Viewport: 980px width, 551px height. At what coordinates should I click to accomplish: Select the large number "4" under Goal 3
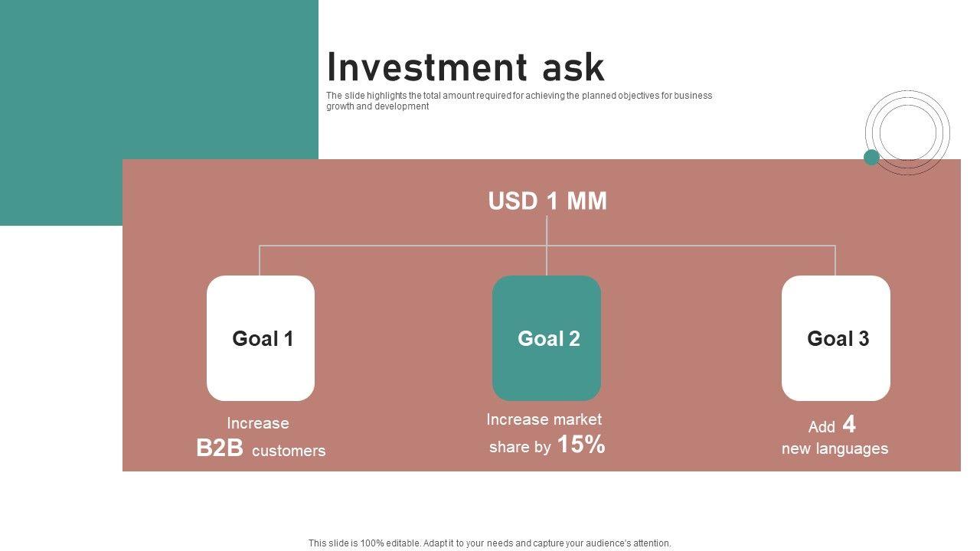[x=849, y=425]
